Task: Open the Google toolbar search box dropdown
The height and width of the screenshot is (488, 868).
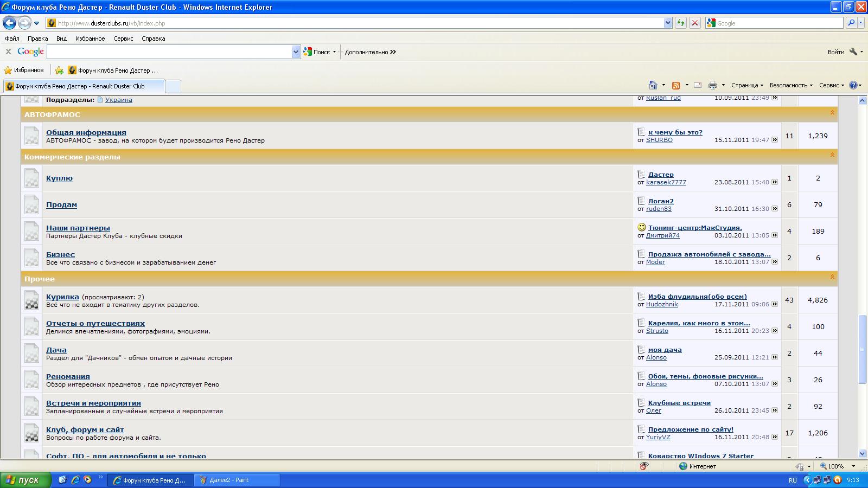Action: pos(296,52)
